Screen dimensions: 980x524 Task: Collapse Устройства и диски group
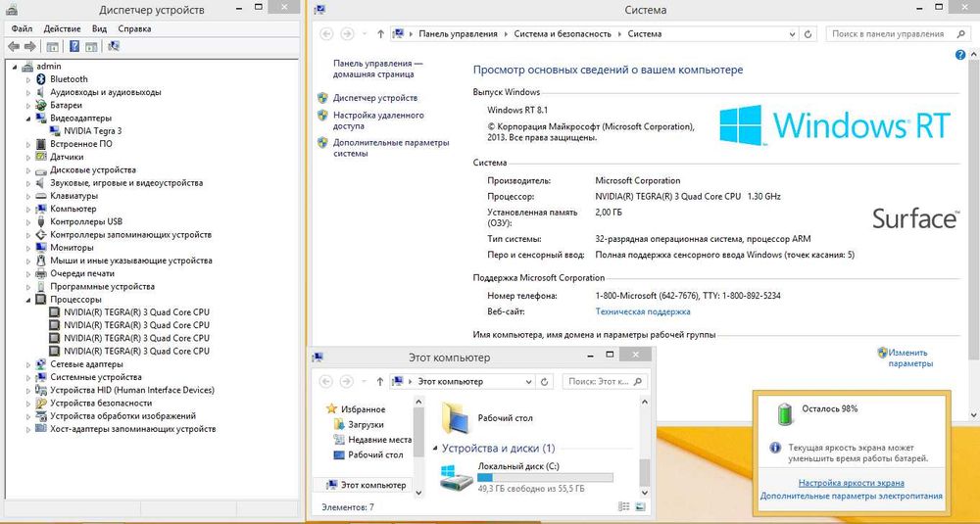click(436, 449)
